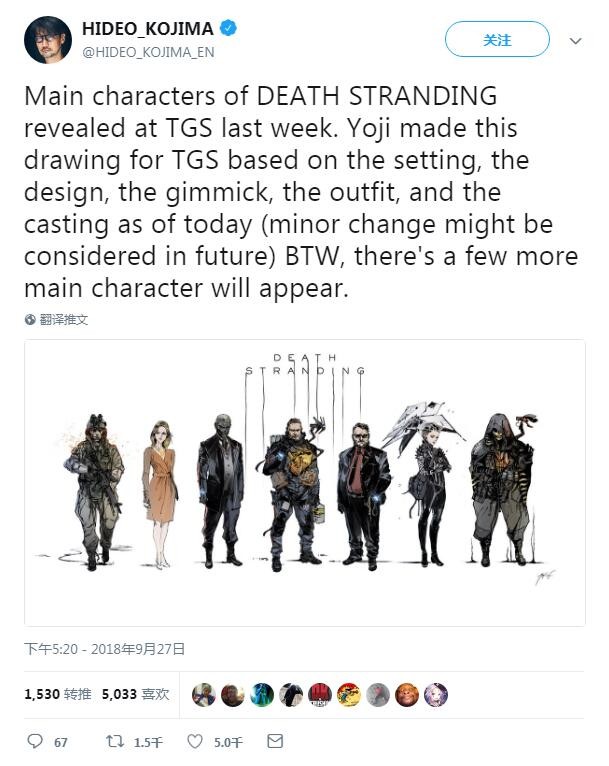Expand the tweet options chevron
This screenshot has height=766, width=609.
click(x=576, y=41)
